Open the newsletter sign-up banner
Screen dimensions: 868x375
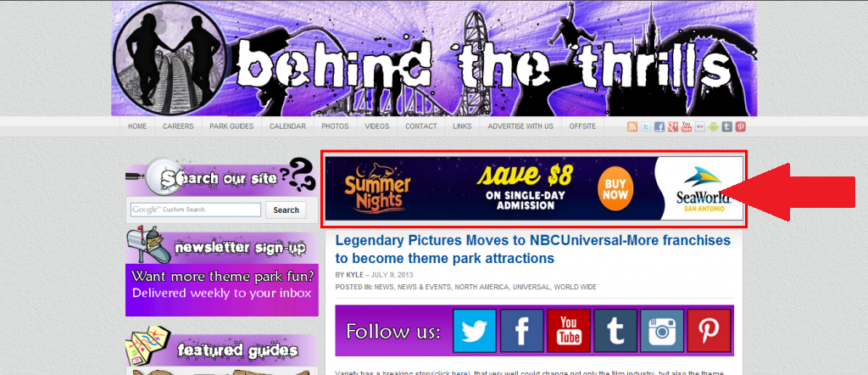[222, 271]
